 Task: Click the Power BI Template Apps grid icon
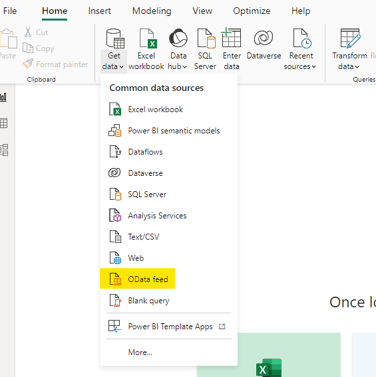(114, 326)
